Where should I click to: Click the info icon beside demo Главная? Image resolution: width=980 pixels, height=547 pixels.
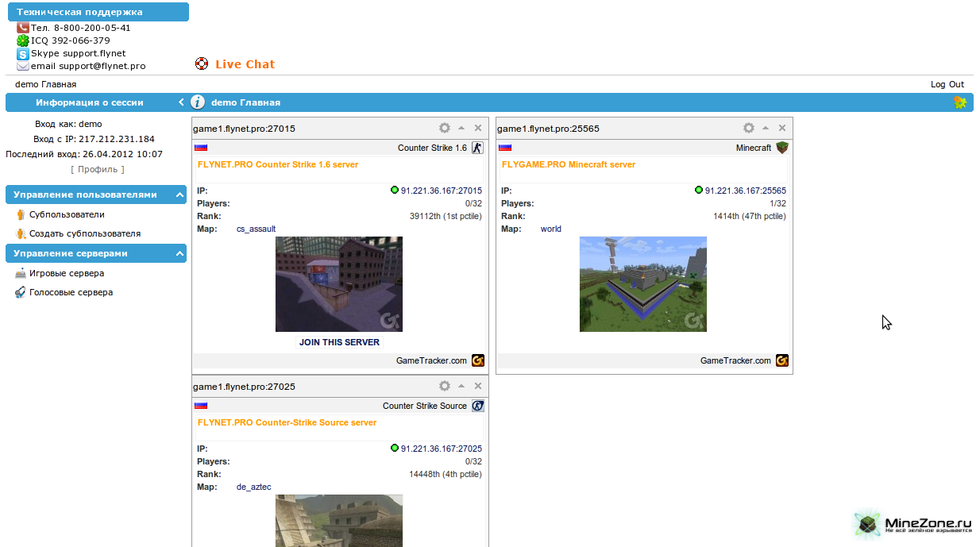(x=198, y=102)
